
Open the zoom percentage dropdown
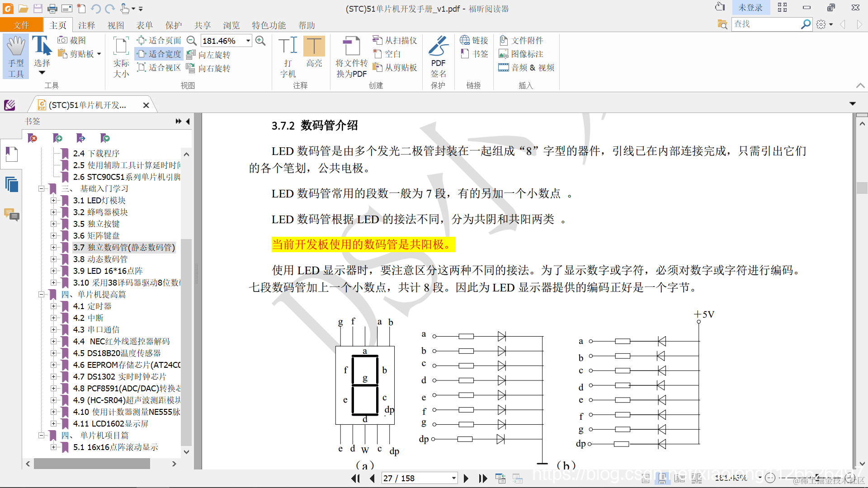[x=248, y=41]
